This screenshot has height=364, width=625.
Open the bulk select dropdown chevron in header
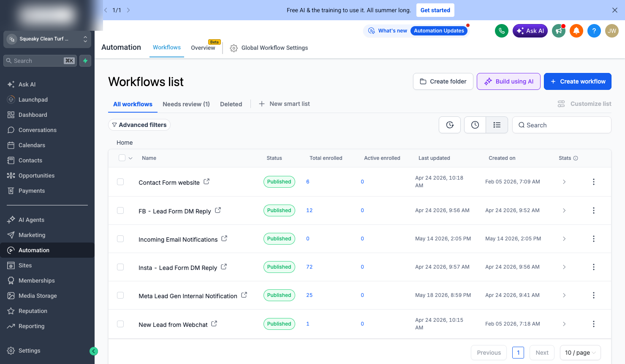[130, 158]
